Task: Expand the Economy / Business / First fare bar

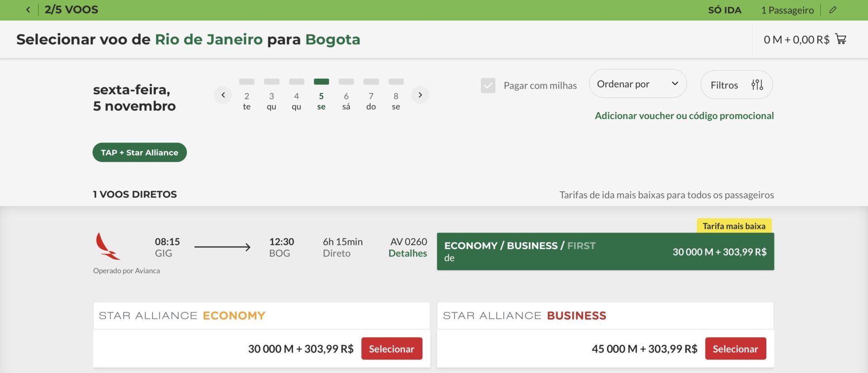Action: click(x=605, y=252)
